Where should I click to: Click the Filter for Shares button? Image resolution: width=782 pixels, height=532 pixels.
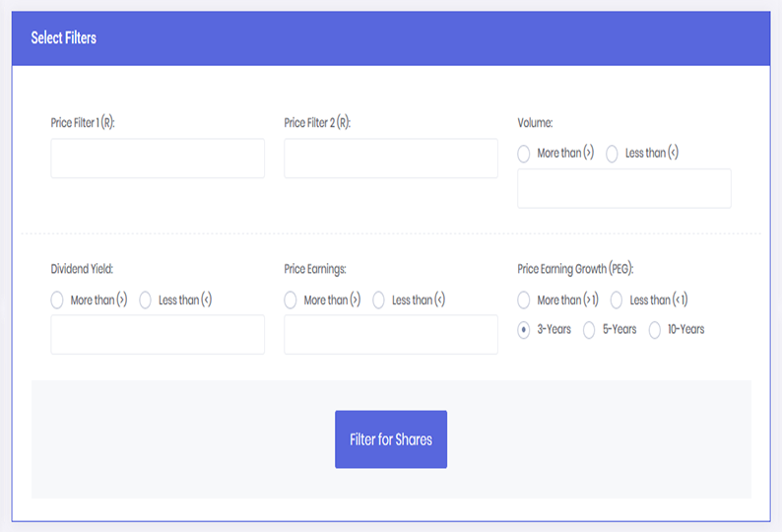[x=390, y=439]
